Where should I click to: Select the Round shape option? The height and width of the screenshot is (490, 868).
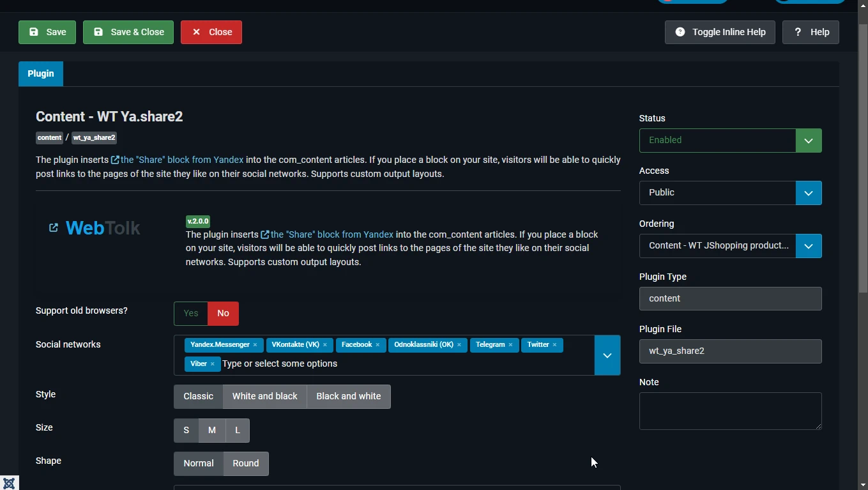[246, 464]
